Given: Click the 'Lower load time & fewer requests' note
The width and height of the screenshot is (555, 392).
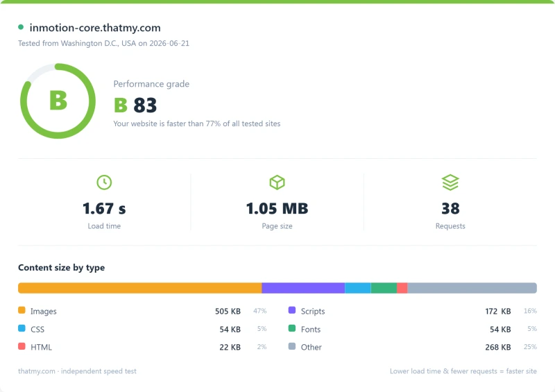Looking at the screenshot, I should 463,371.
